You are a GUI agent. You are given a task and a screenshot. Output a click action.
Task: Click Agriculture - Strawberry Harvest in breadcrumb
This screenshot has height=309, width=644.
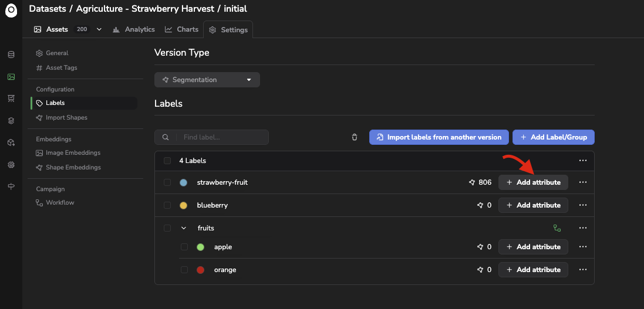[x=144, y=8]
